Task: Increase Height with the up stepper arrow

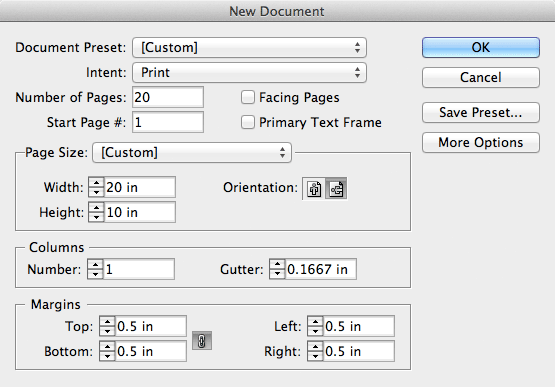Action: click(96, 207)
